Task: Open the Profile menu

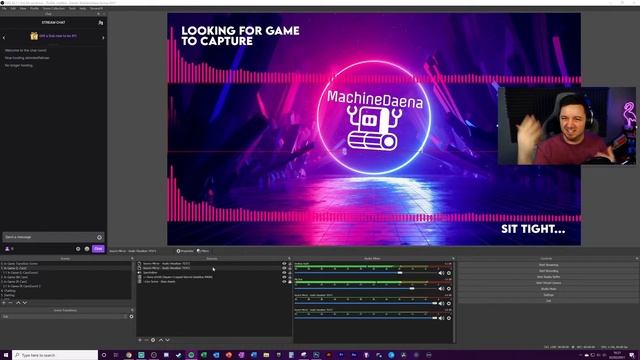Action: pyautogui.click(x=34, y=8)
